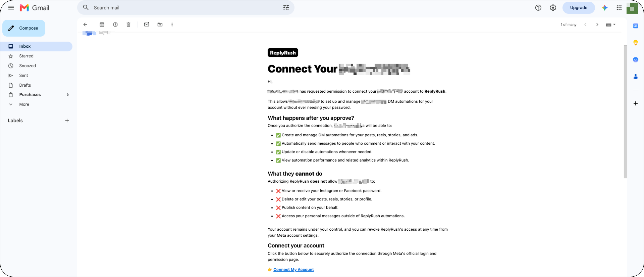Toggle the main menu hamburger
644x277 pixels.
[x=11, y=8]
